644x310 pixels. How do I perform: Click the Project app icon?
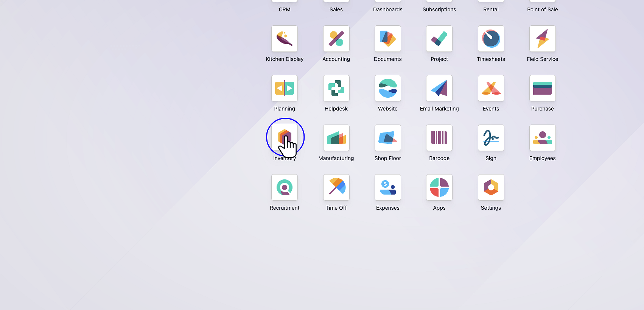(x=439, y=39)
